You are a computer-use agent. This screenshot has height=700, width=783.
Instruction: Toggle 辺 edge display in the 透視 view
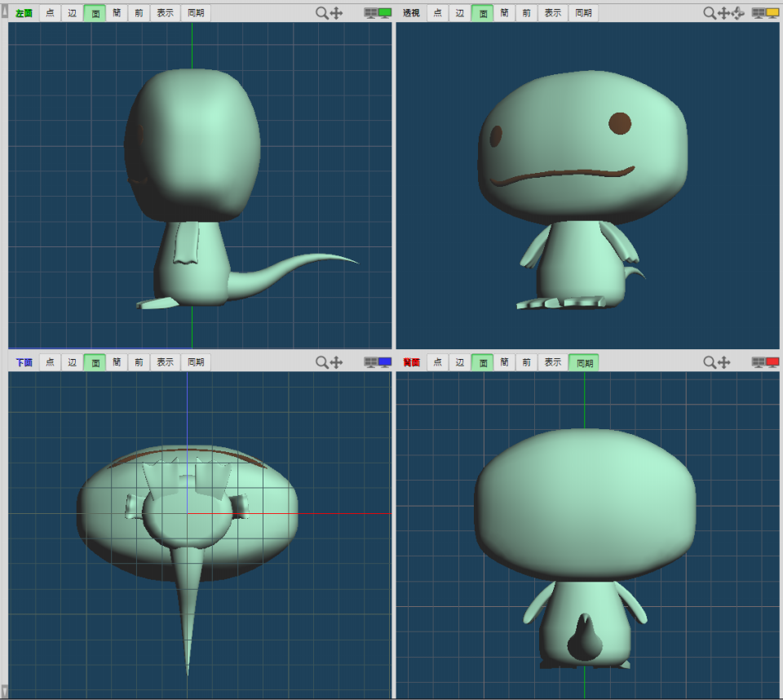[460, 13]
